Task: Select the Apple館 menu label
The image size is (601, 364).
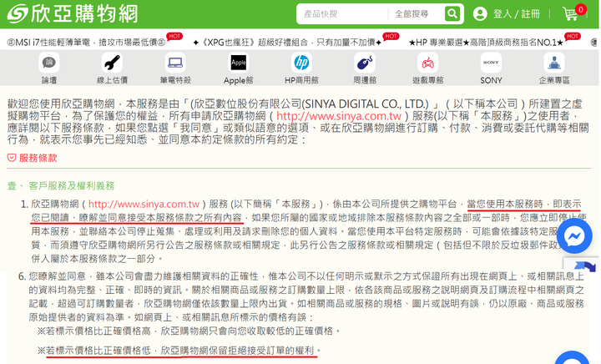Action: 239,80
